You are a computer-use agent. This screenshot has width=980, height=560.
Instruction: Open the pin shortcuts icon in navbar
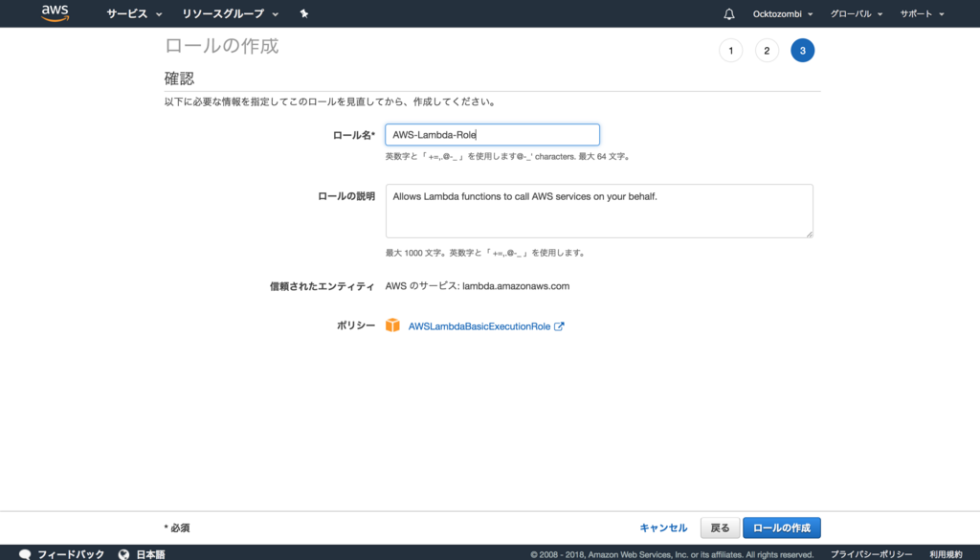[303, 13]
